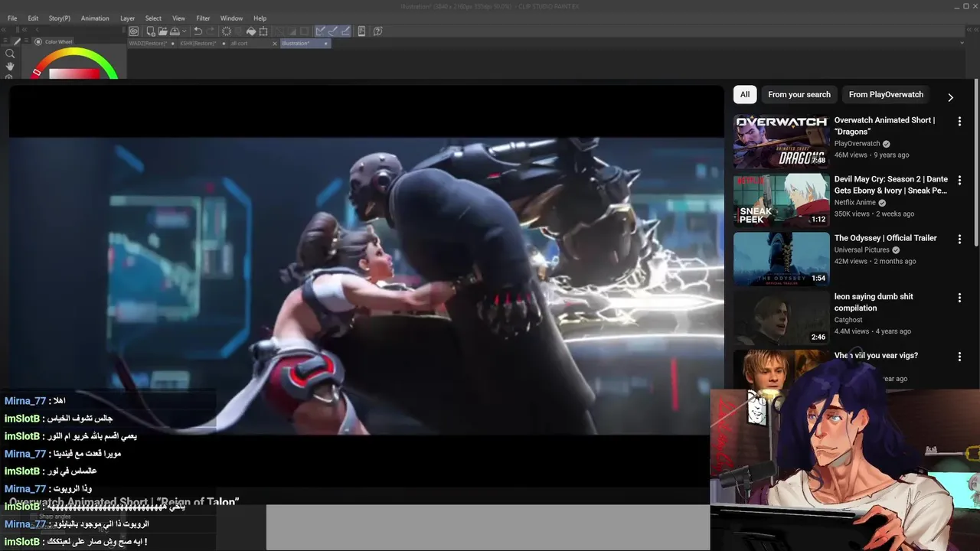
Task: Open the Layer menu
Action: click(127, 18)
